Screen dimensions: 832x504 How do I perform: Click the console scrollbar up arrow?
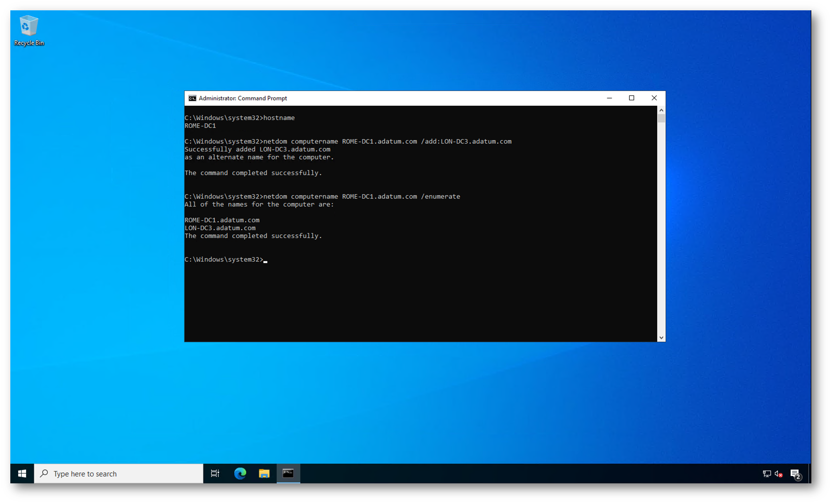tap(661, 110)
